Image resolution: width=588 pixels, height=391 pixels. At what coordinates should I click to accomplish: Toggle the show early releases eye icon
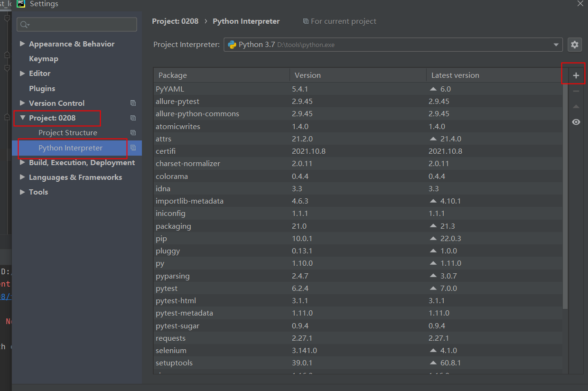point(576,122)
